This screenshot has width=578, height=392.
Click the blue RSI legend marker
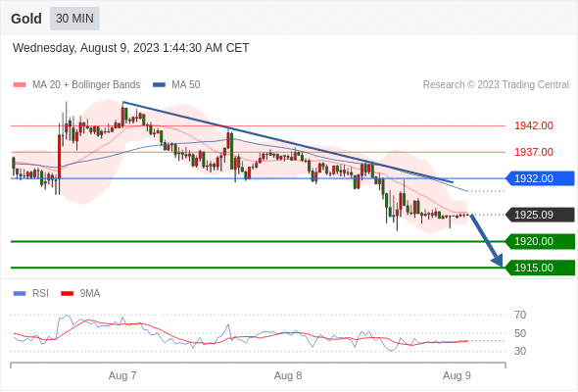20,294
